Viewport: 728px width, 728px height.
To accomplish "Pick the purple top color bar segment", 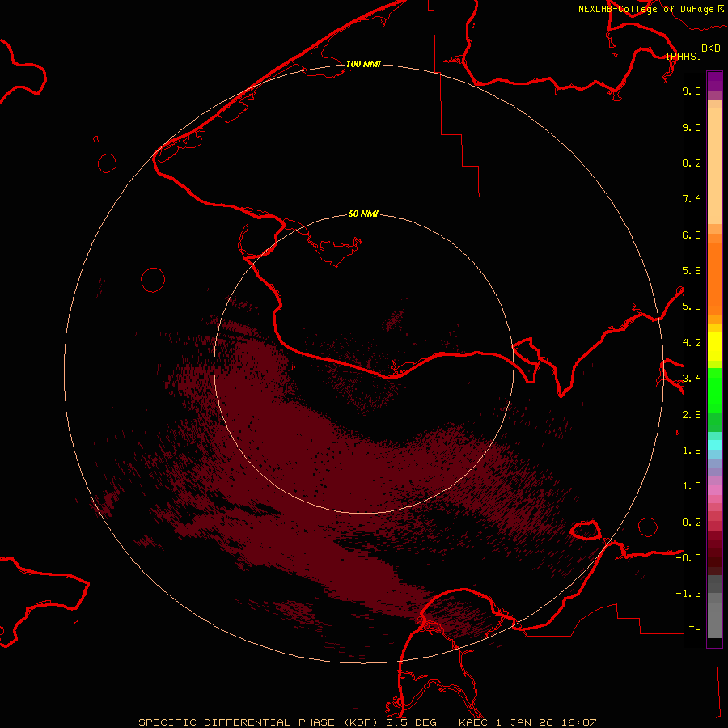I will point(714,81).
